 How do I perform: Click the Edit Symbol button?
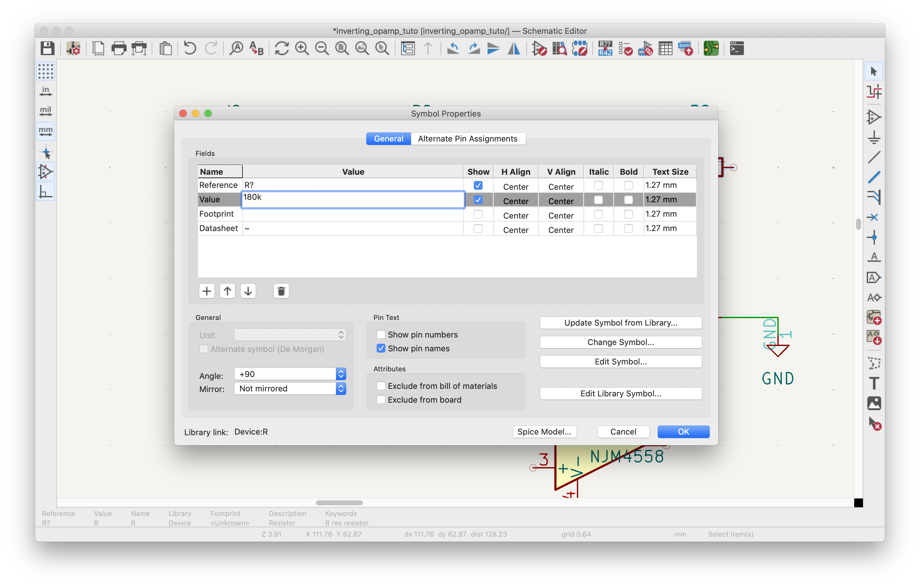[619, 362]
